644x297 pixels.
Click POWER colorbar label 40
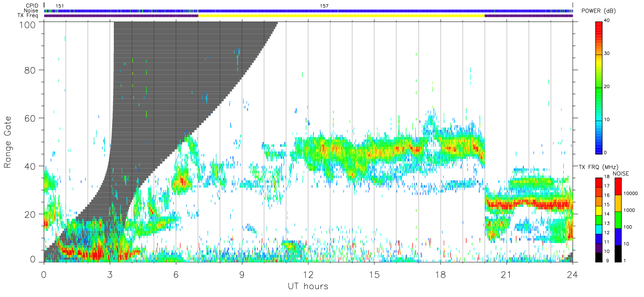pyautogui.click(x=607, y=21)
